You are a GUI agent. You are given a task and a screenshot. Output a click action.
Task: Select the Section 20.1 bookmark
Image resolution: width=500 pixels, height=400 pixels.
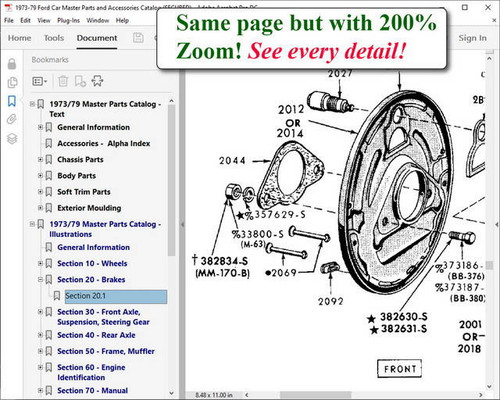[116, 296]
